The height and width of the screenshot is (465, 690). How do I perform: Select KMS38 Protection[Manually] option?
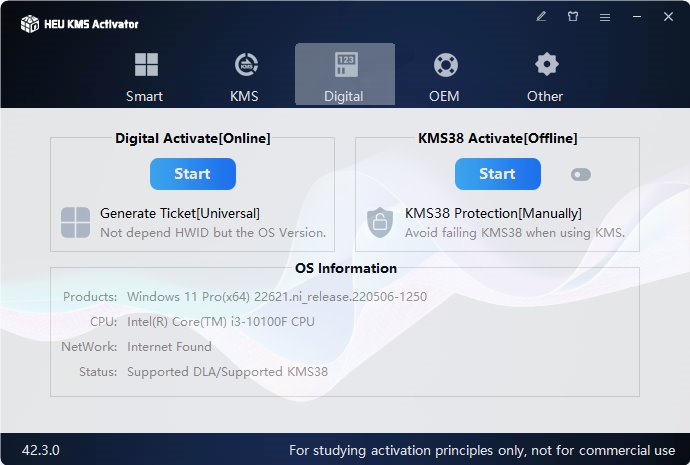pos(493,213)
